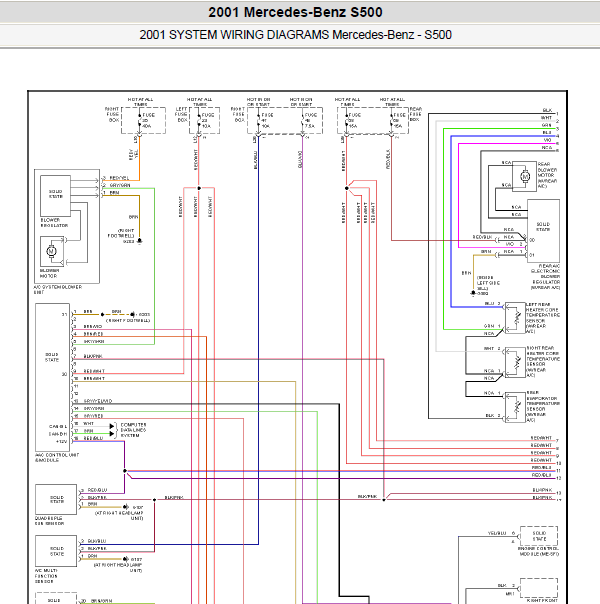Click the 'A/C SYSTEM BLOWER UNIT' label
The height and width of the screenshot is (604, 600).
click(57, 289)
